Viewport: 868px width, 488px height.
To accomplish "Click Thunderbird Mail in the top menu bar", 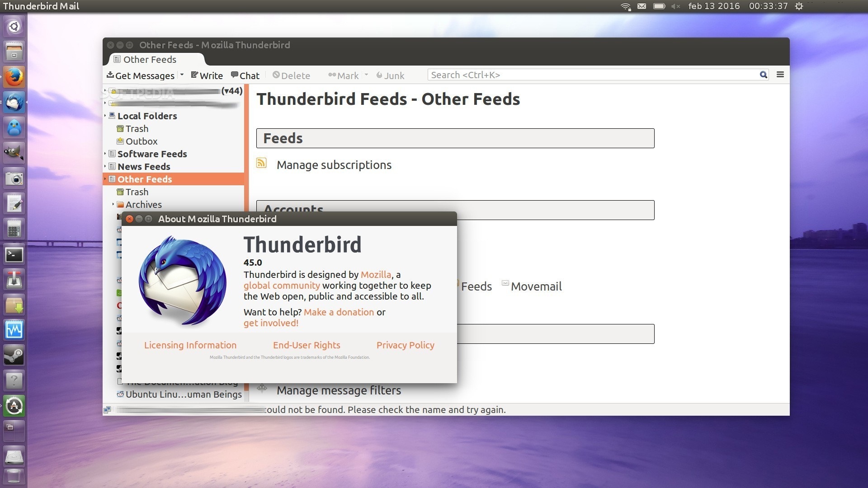I will [x=41, y=6].
